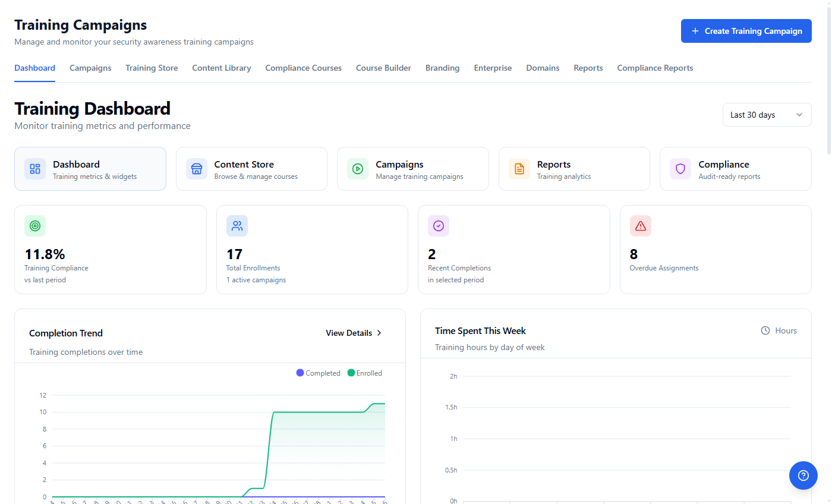Select the Compliance shield icon
Viewport: 832px width, 504px height.
[x=679, y=169]
